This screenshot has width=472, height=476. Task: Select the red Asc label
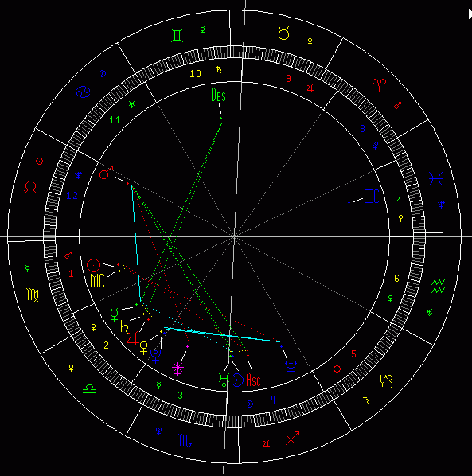253,380
